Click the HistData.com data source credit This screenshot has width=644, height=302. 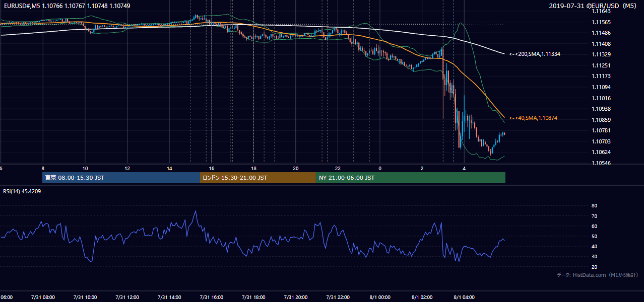[598, 275]
